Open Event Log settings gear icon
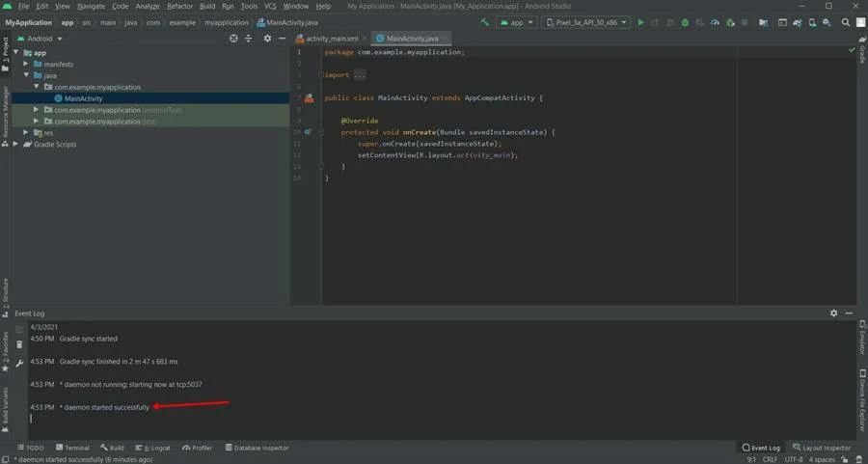868x464 pixels. point(834,314)
